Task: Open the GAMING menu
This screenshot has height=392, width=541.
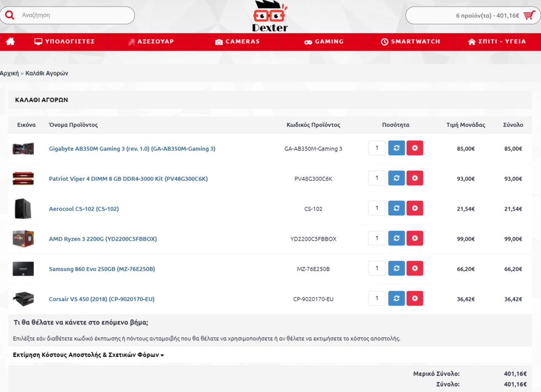Action: pyautogui.click(x=324, y=41)
